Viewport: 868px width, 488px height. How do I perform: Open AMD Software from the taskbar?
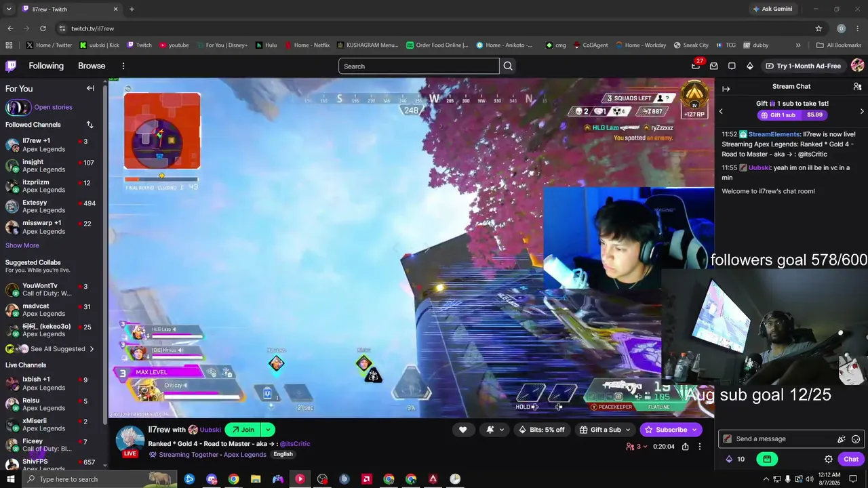(x=366, y=479)
